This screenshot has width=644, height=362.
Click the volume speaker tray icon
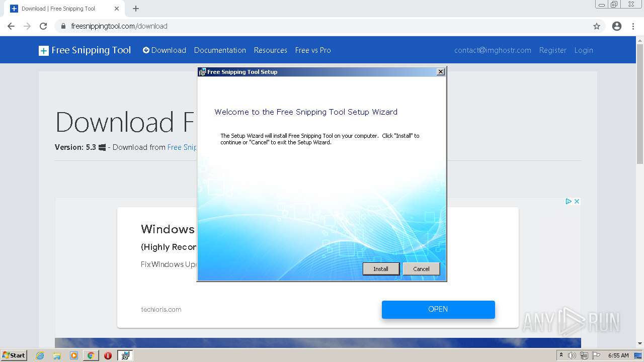pos(572,355)
